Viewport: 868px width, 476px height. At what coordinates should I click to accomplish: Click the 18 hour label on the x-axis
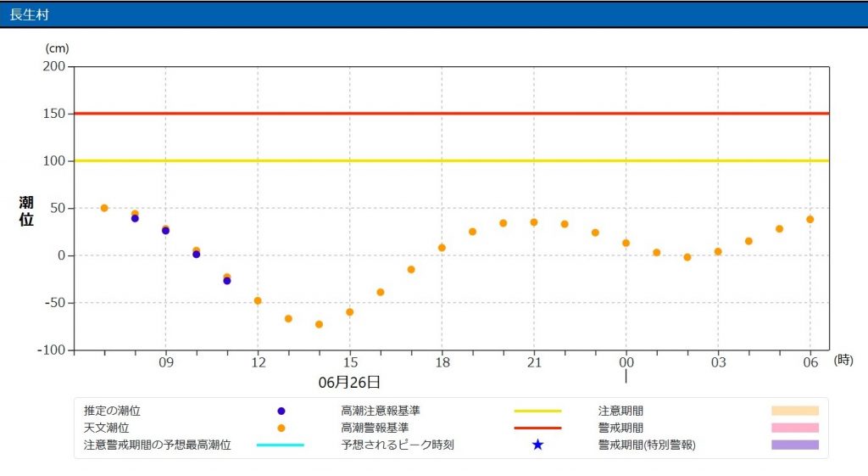pyautogui.click(x=442, y=362)
